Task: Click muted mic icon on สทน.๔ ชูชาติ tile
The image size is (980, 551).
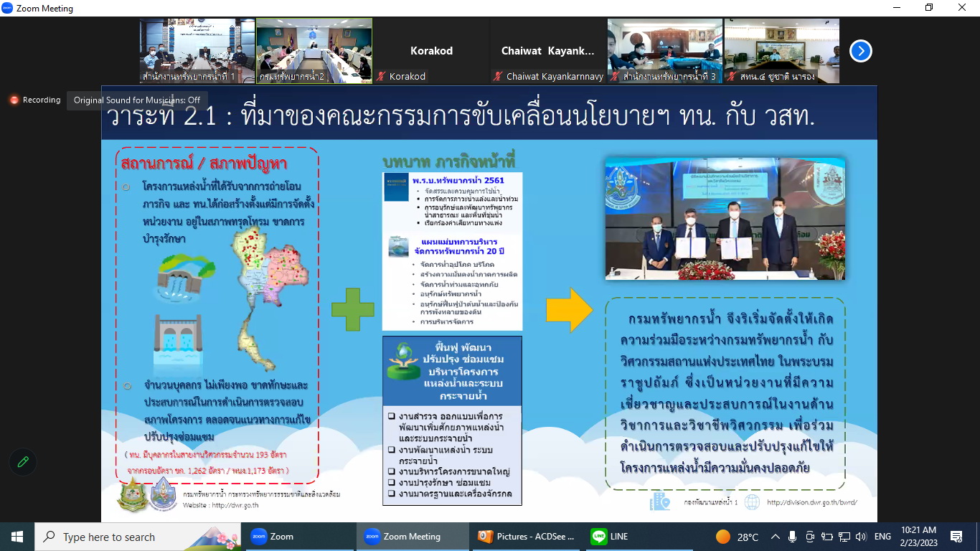Action: (732, 76)
